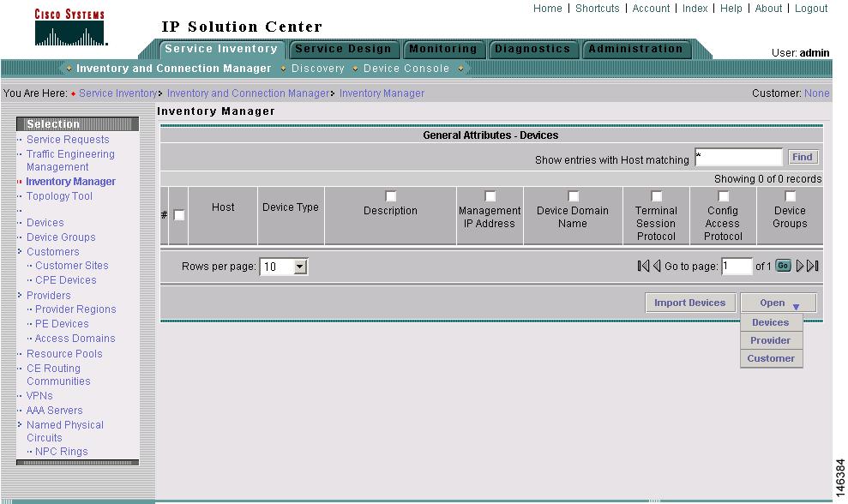Open AAA Servers in sidebar

coord(55,411)
